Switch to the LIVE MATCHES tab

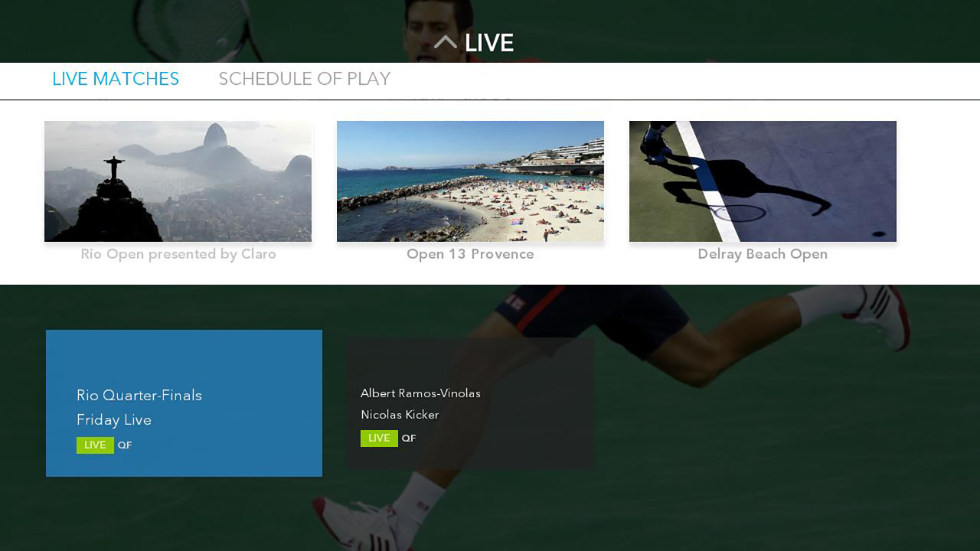point(116,79)
